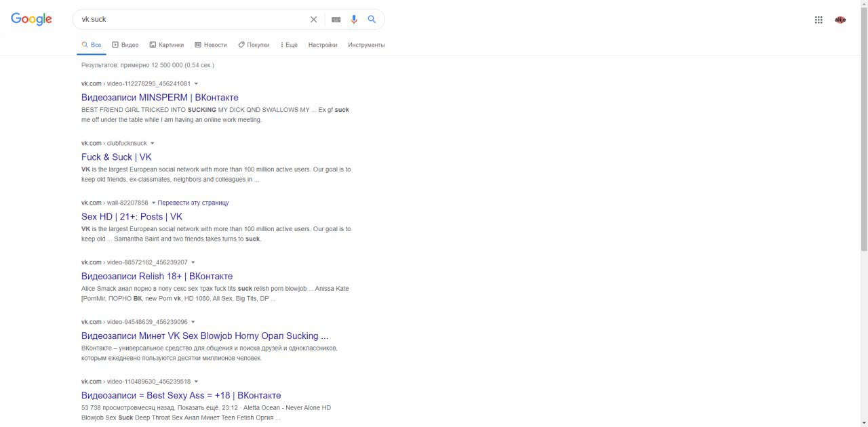Focus the search query input field
Viewport: 868px width, 427px height.
coord(193,20)
